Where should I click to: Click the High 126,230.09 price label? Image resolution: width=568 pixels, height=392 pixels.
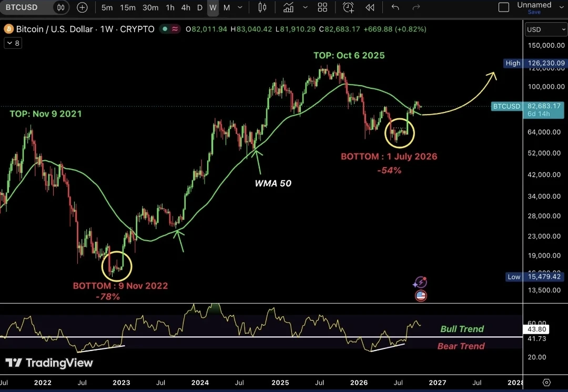pyautogui.click(x=535, y=63)
